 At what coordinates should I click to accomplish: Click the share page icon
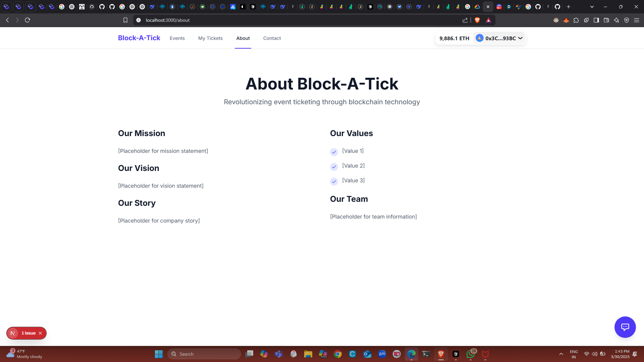coord(465,20)
